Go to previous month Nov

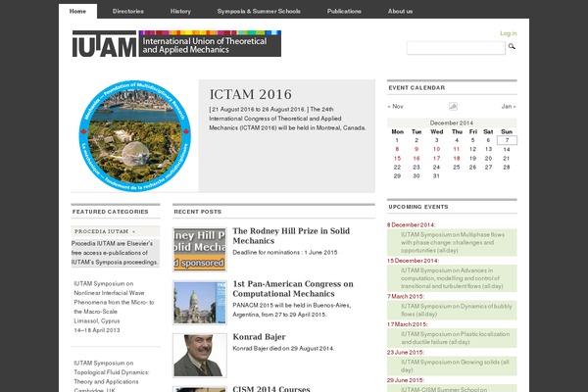click(395, 107)
